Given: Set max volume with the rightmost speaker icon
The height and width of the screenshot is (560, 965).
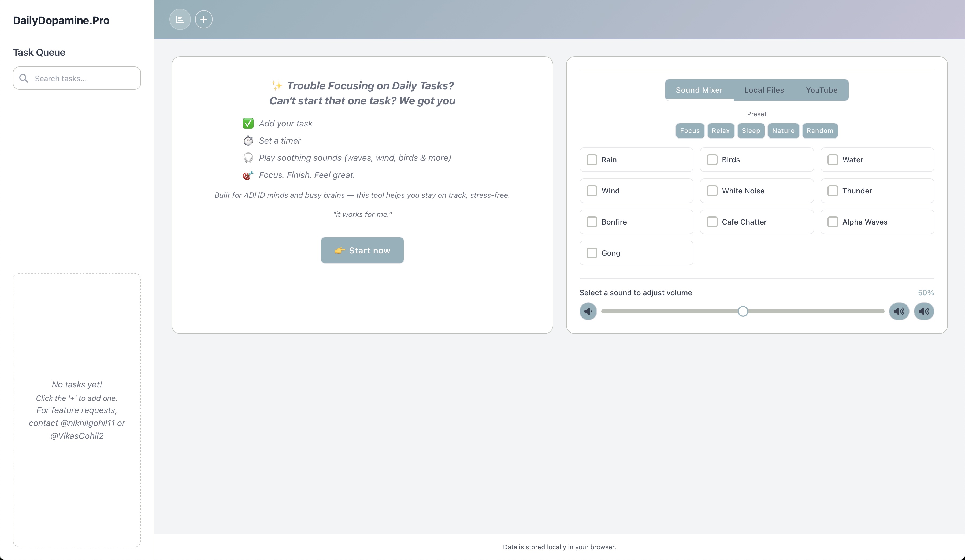Looking at the screenshot, I should [924, 311].
